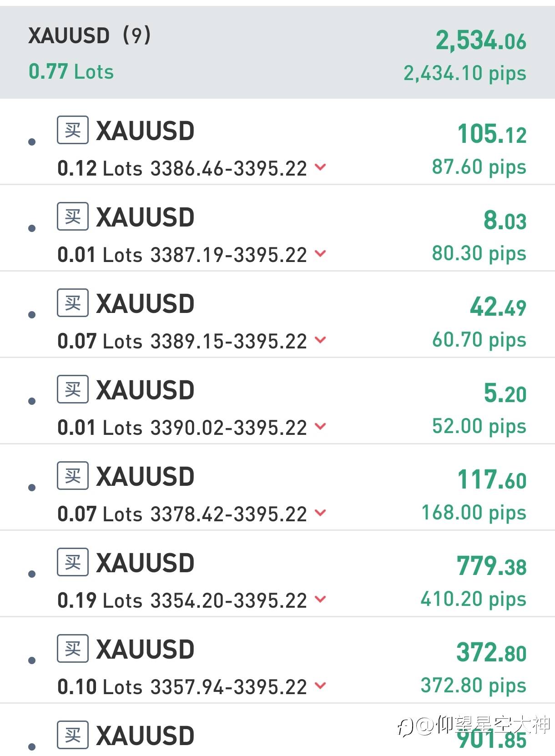Expand the 3378.42-3395.22 order chevron
555x756 pixels.
click(x=320, y=513)
